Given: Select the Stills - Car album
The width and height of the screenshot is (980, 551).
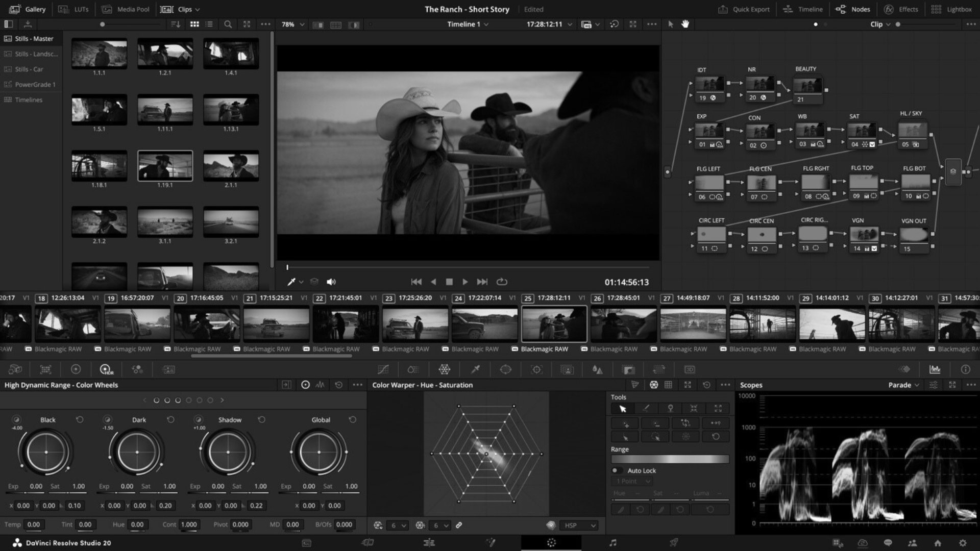Looking at the screenshot, I should coord(29,69).
